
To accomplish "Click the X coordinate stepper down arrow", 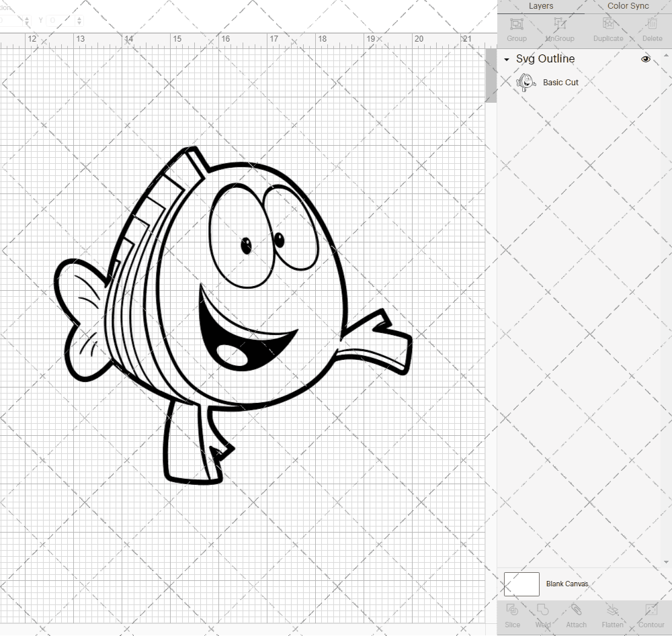I will pyautogui.click(x=27, y=23).
